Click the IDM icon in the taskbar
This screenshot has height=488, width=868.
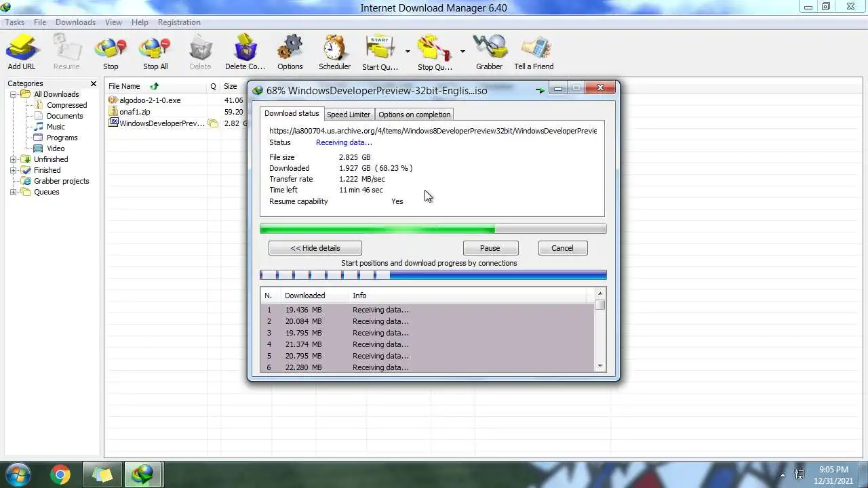click(x=142, y=475)
